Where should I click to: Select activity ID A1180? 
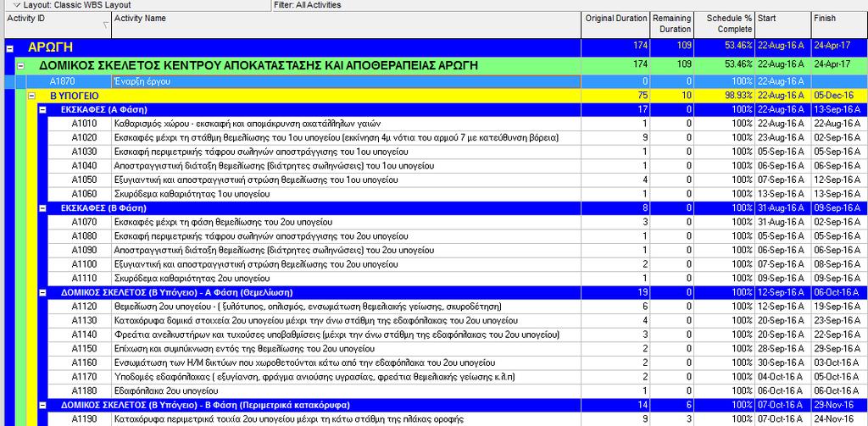(x=84, y=391)
